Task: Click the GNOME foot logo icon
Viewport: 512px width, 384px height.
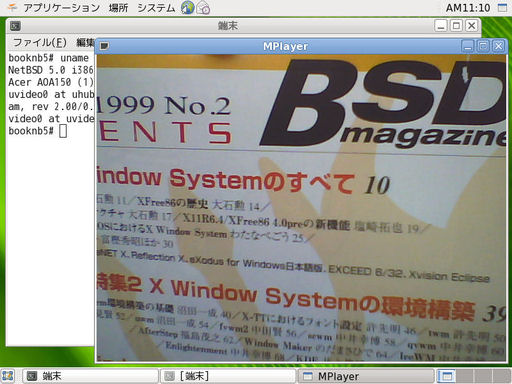Action: pos(12,7)
